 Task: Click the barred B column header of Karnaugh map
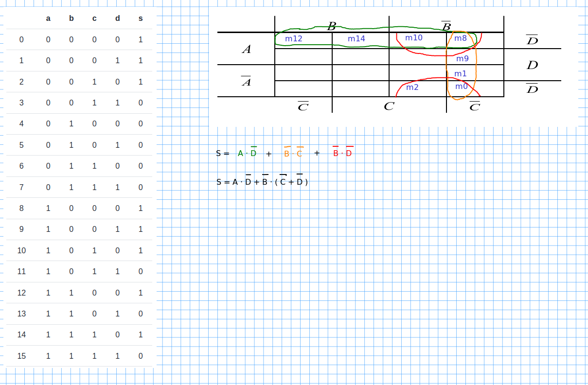click(446, 26)
